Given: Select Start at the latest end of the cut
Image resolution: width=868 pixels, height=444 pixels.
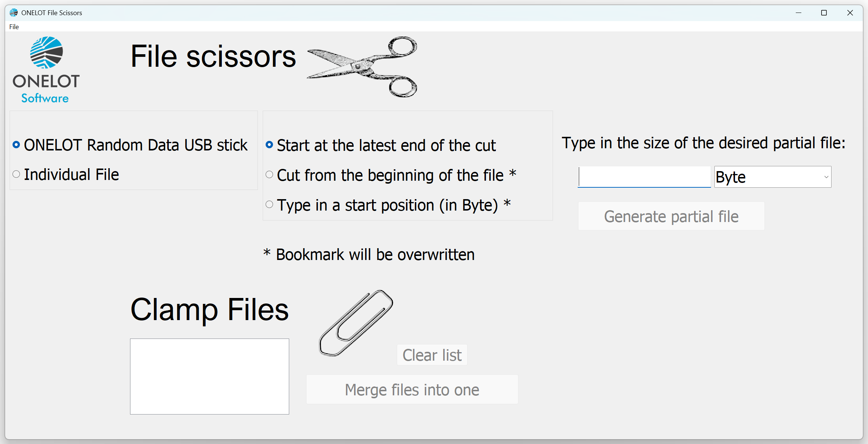Looking at the screenshot, I should pyautogui.click(x=381, y=145).
